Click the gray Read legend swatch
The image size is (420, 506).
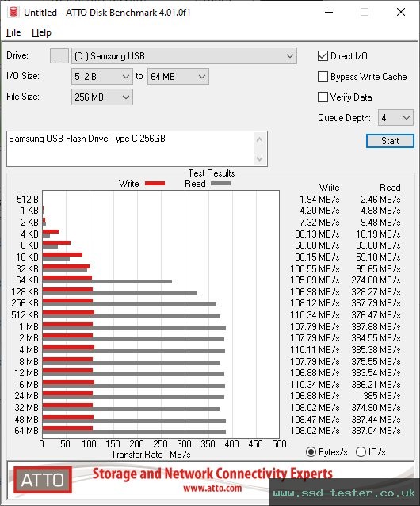(220, 183)
